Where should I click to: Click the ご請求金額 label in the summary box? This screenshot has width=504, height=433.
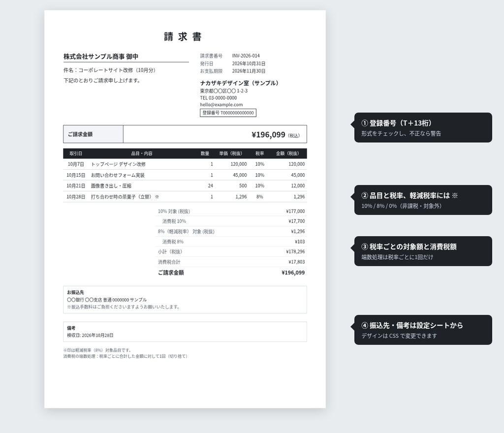[x=80, y=134]
